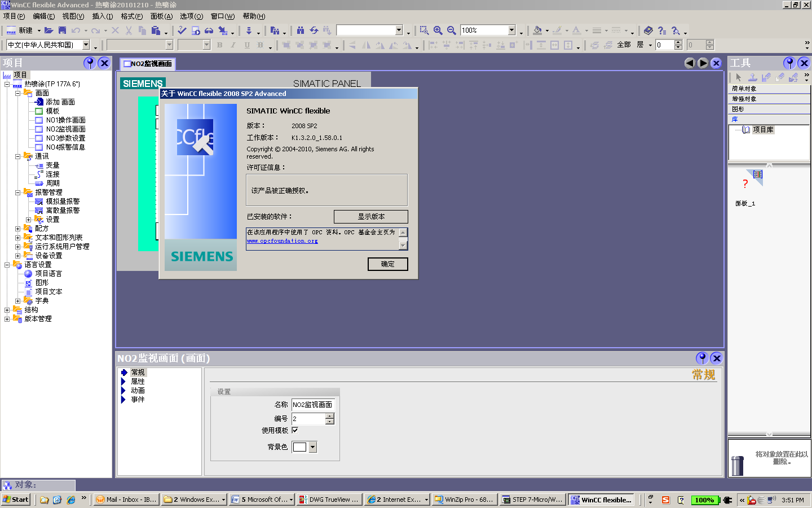Collapse the 通讯 tree node

[x=17, y=156]
